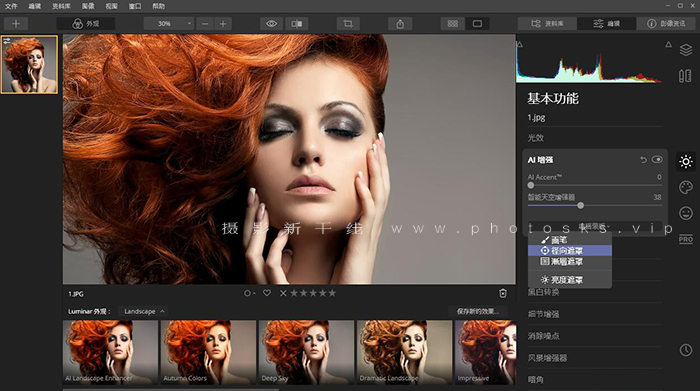
Task: Open the History clock icon
Action: click(x=686, y=350)
